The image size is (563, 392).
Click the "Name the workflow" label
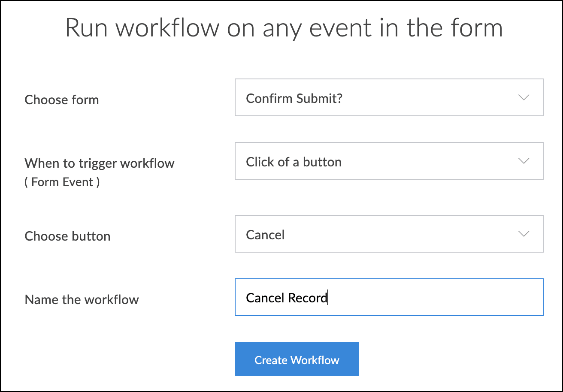(x=82, y=299)
